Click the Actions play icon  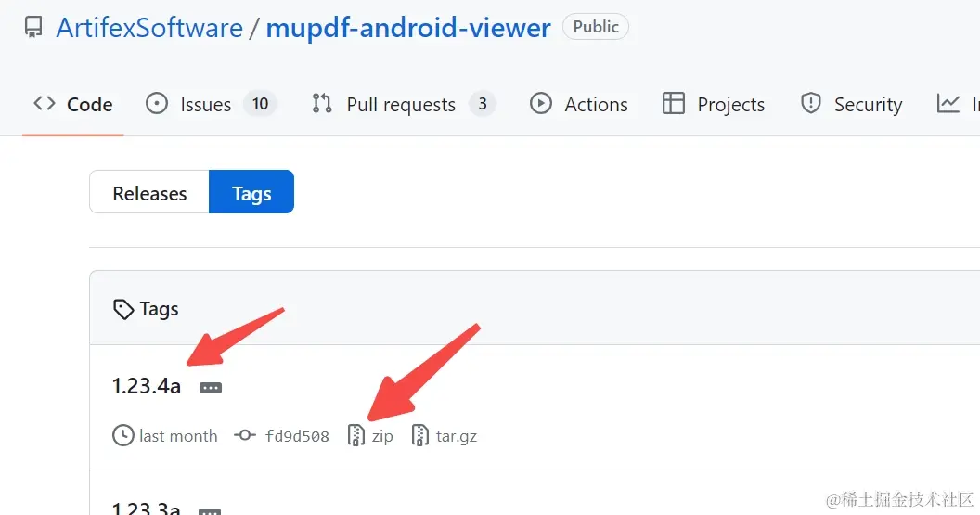click(541, 103)
